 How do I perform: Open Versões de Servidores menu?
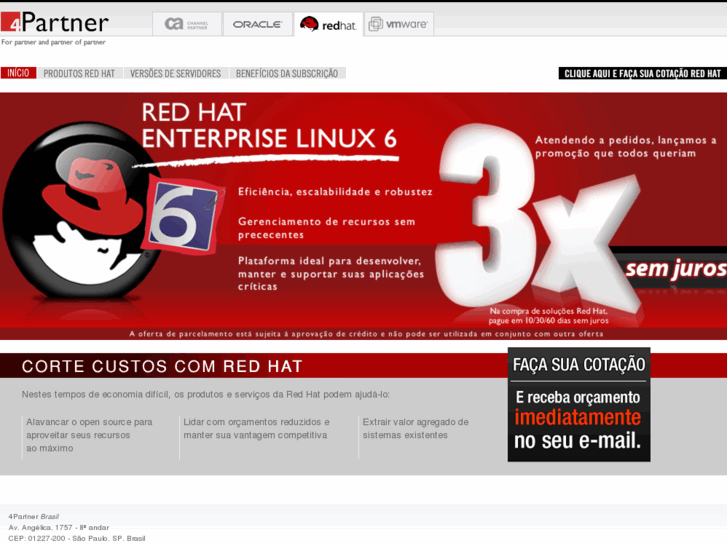click(175, 73)
